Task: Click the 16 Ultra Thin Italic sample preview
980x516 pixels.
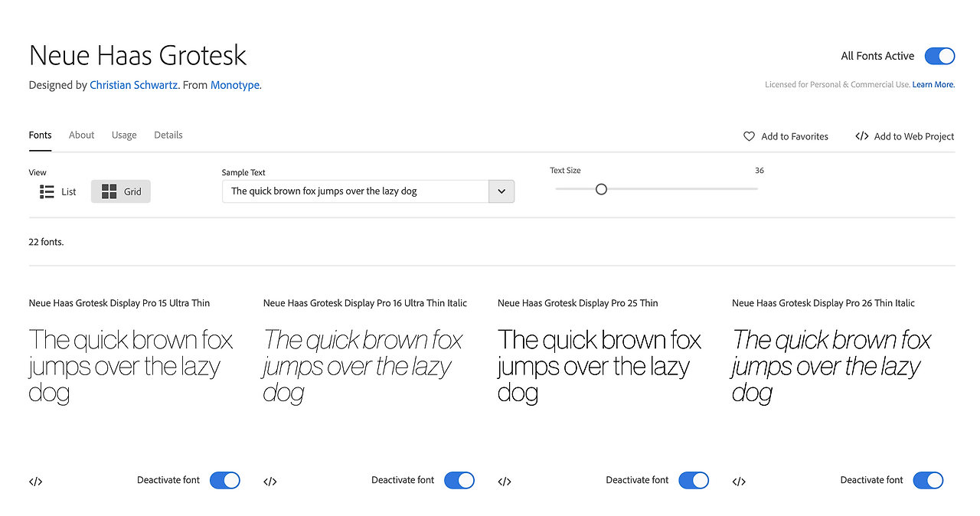Action: coord(364,366)
